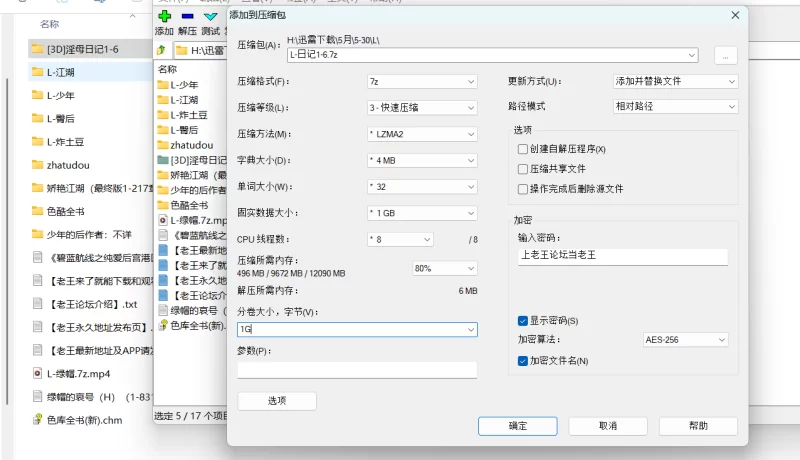Click 名称 column header in Explorer
Viewport: 800px width, 460px height.
coord(49,24)
